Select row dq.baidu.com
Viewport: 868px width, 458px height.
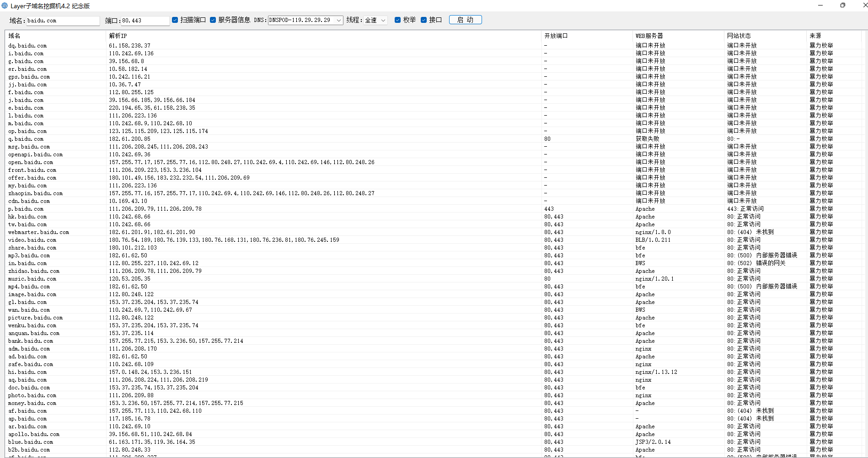[x=434, y=46]
